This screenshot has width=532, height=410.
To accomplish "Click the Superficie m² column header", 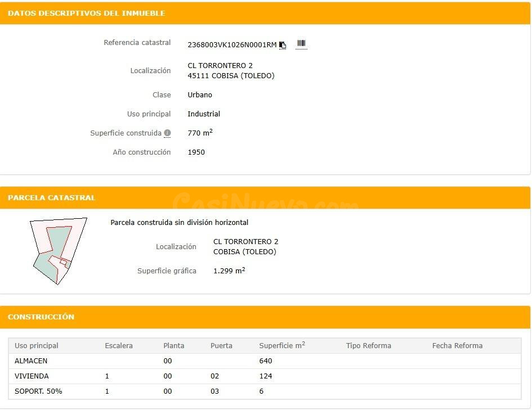I will point(282,345).
